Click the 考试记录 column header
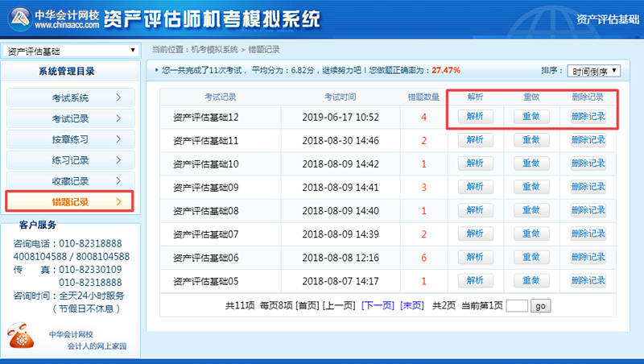 (221, 97)
